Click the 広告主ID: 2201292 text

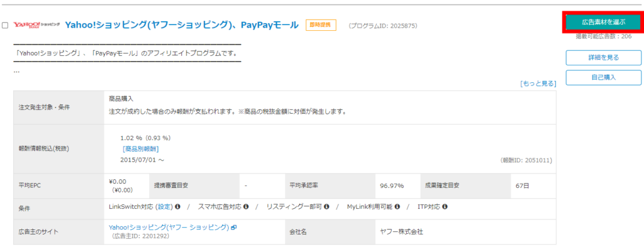pos(140,236)
